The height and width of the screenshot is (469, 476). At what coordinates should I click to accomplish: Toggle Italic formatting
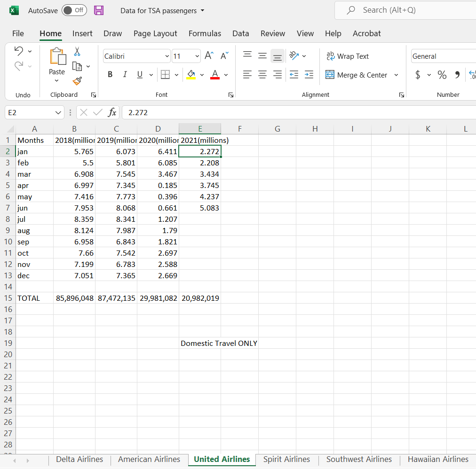point(125,74)
